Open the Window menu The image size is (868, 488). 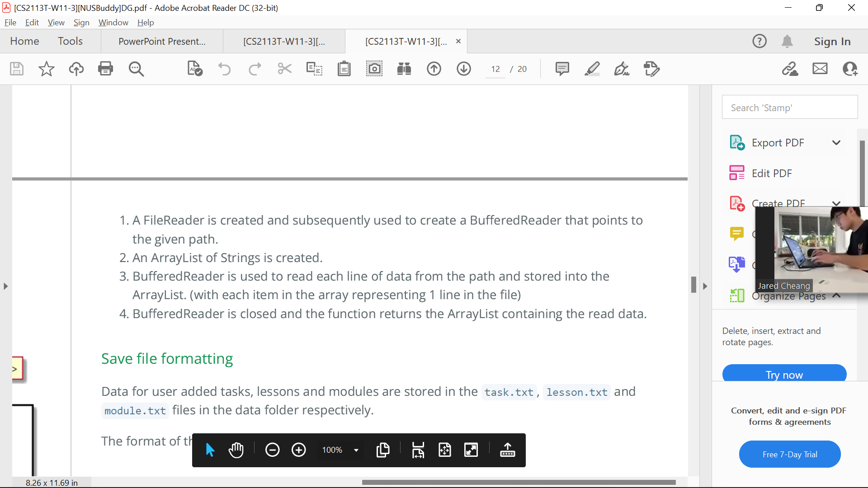coord(113,23)
